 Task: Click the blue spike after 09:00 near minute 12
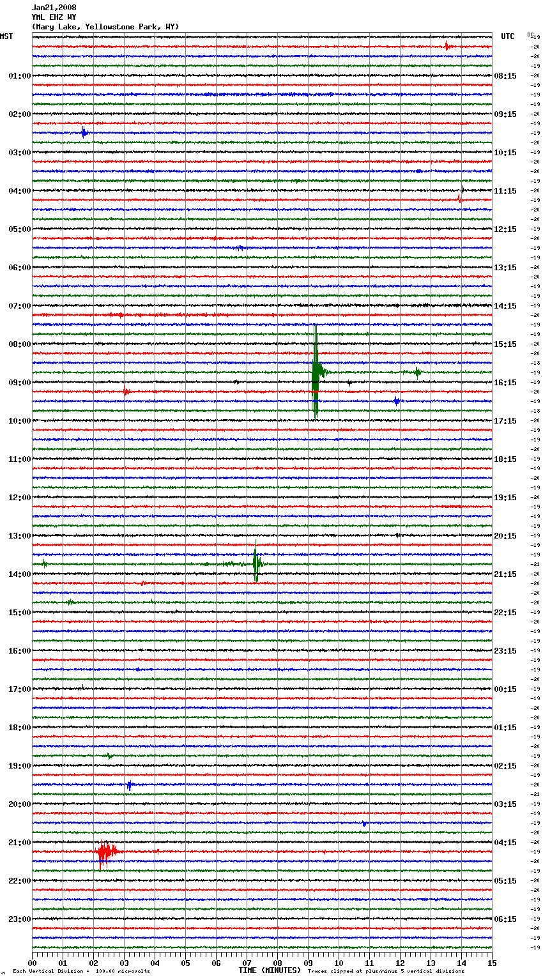(x=397, y=401)
